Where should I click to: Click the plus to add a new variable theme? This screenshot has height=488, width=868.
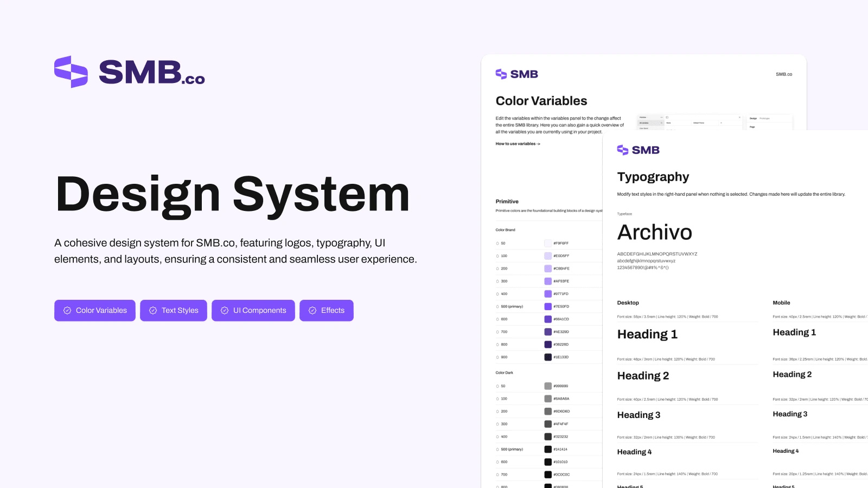(x=721, y=123)
